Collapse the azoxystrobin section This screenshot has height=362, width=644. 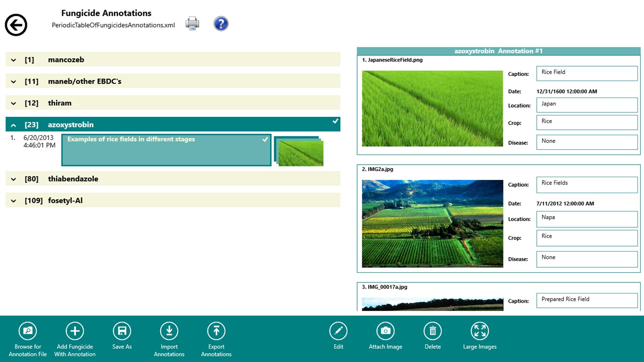(x=13, y=124)
